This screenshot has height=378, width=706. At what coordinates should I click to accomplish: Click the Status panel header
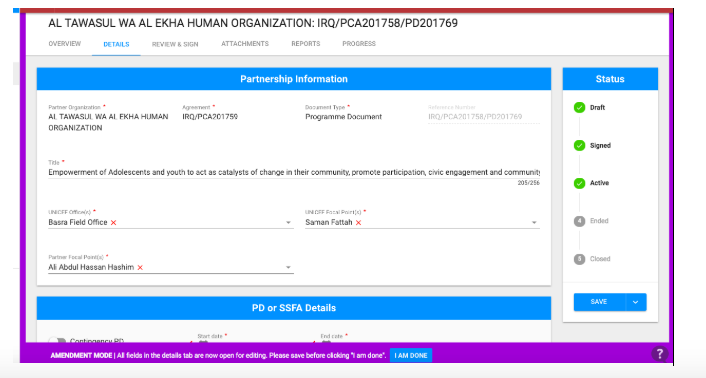click(x=610, y=79)
